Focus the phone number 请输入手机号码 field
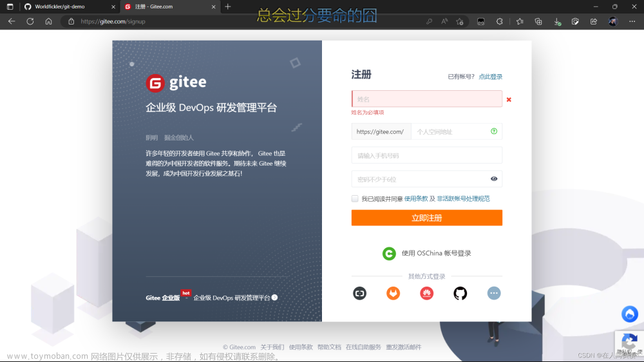The width and height of the screenshot is (644, 362). pyautogui.click(x=427, y=155)
